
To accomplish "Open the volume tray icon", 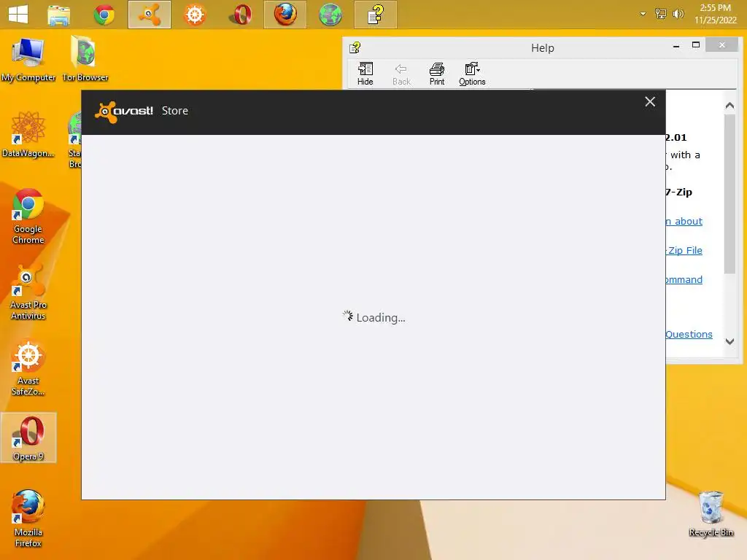I will 678,14.
